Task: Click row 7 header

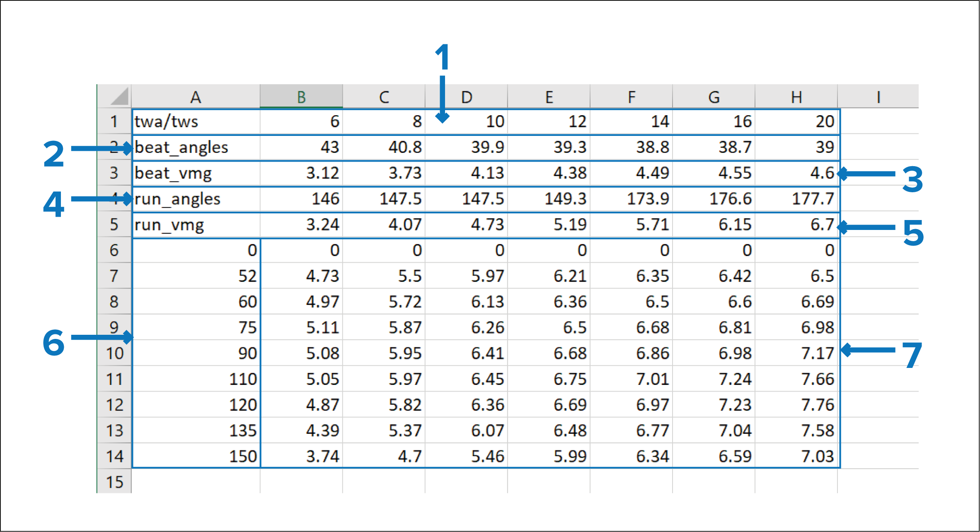Action: (114, 276)
